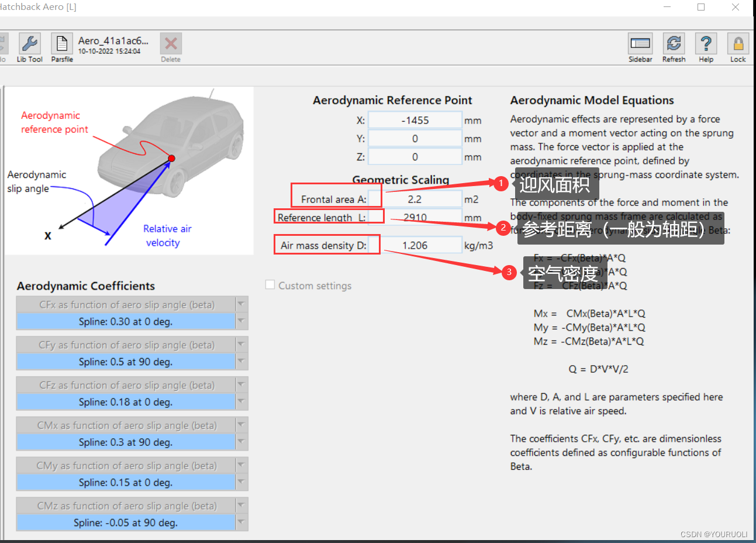Viewport: 756px width, 543px height.
Task: Open Spline 0.3 at 90 deg dropdown arrow
Action: point(241,442)
